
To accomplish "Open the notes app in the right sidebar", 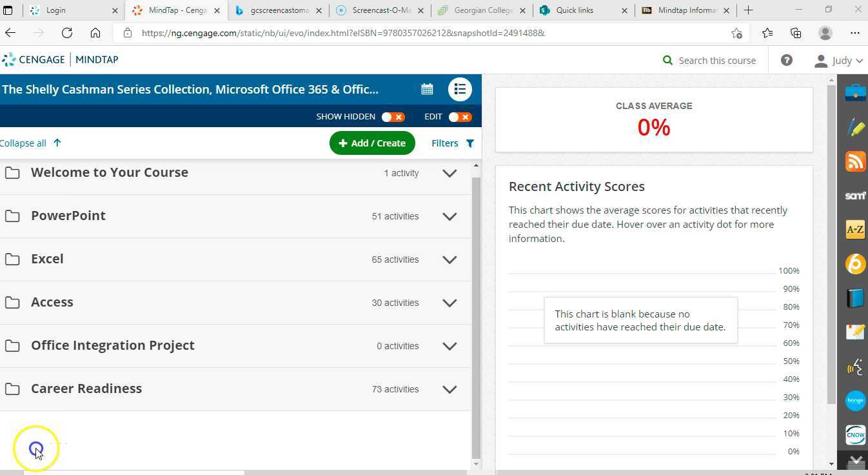I will tap(855, 332).
